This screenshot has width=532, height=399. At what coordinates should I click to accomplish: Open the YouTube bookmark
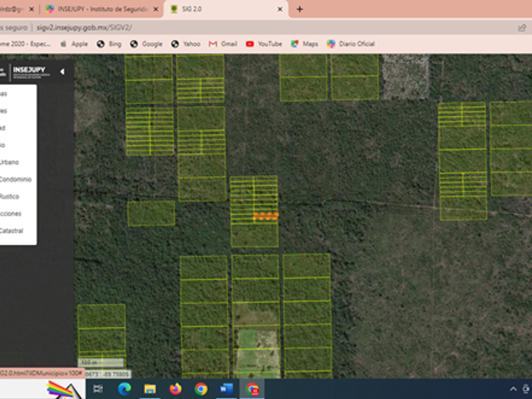pyautogui.click(x=263, y=44)
